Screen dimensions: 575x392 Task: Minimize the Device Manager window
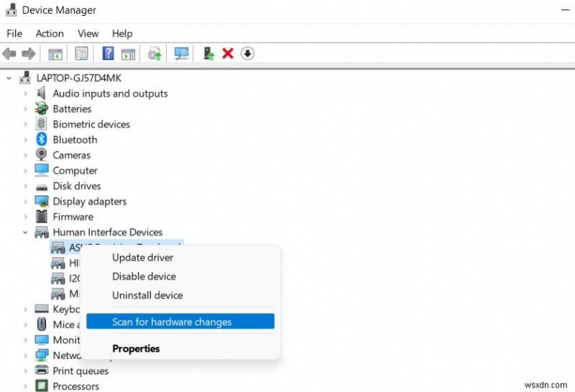[565, 10]
